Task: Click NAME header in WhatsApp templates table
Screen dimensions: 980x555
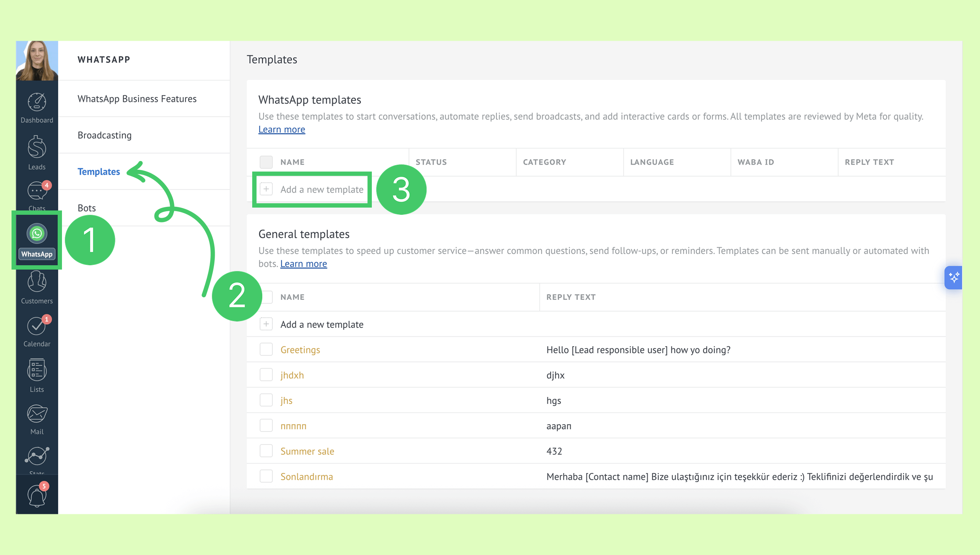Action: coord(292,162)
